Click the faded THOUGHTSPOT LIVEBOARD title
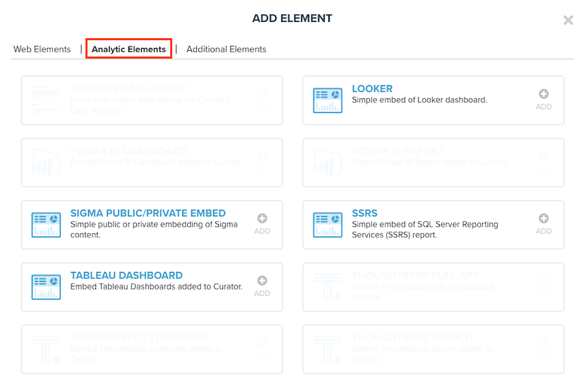The image size is (586, 392). tap(139, 338)
